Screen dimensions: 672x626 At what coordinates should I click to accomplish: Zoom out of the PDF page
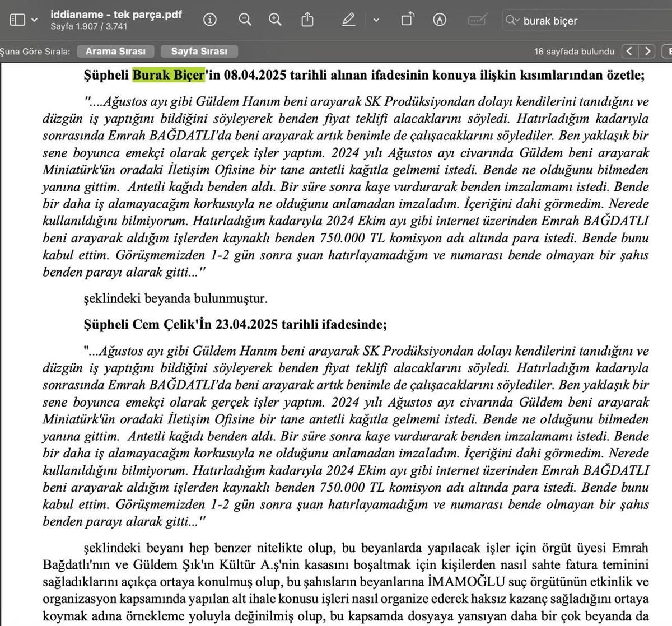click(245, 20)
